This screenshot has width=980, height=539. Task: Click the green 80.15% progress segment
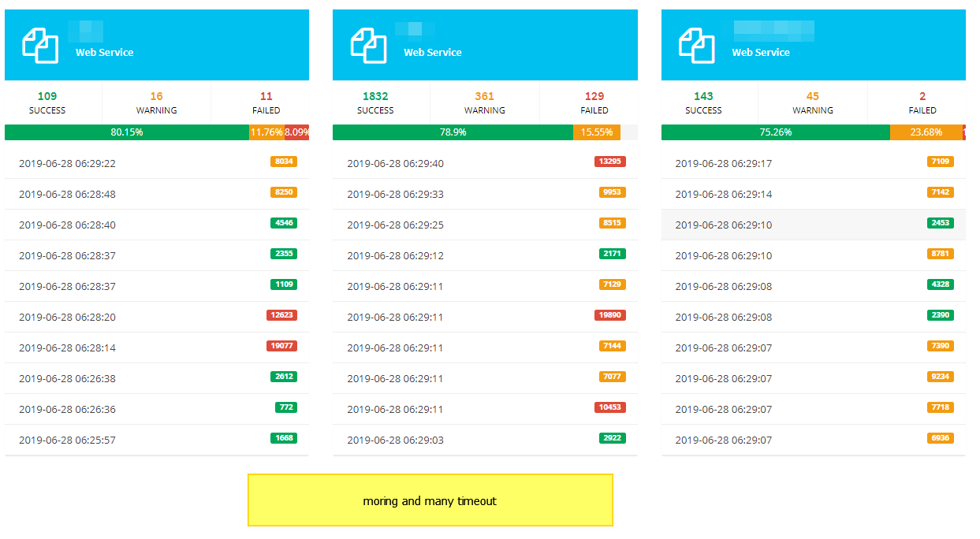[x=126, y=132]
